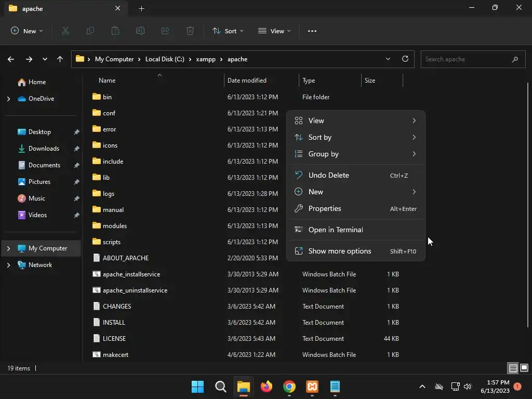Open Sort by submenu in context menu
This screenshot has height=399, width=532.
[355, 137]
